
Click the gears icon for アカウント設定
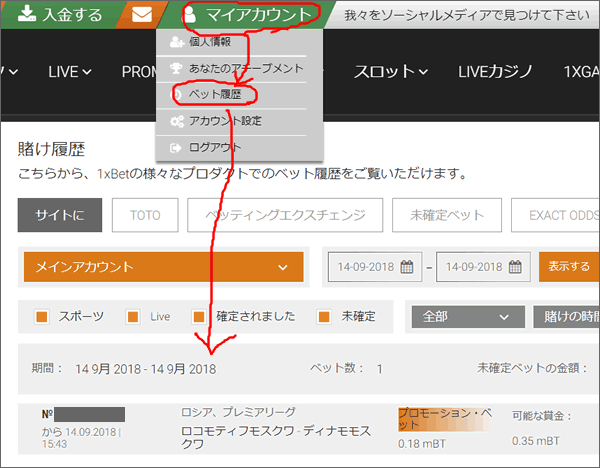[177, 121]
